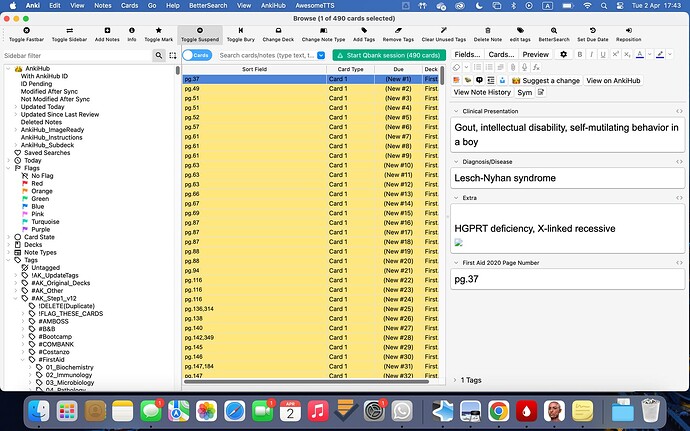Toggle HTML editor for Diagnosis/Disease field
The width and height of the screenshot is (690, 431).
(679, 162)
